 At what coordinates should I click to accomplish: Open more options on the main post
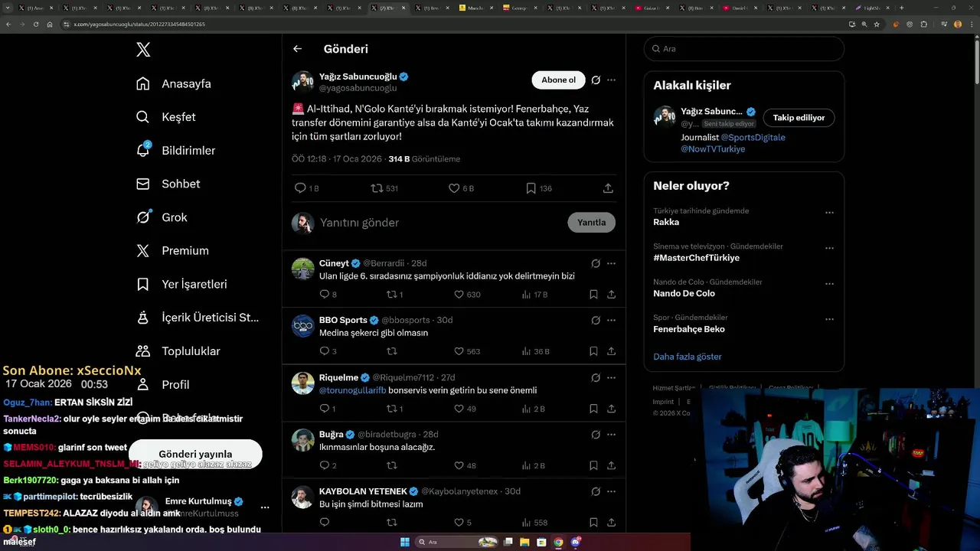(611, 80)
